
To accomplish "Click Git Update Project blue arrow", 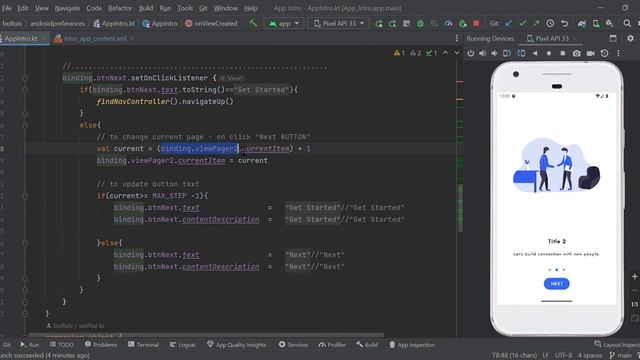I will [x=509, y=24].
